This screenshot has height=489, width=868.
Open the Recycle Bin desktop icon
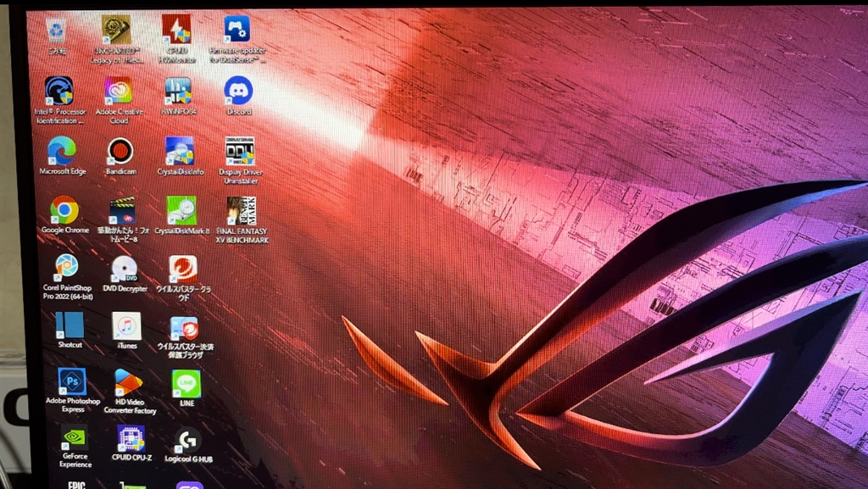pyautogui.click(x=57, y=31)
